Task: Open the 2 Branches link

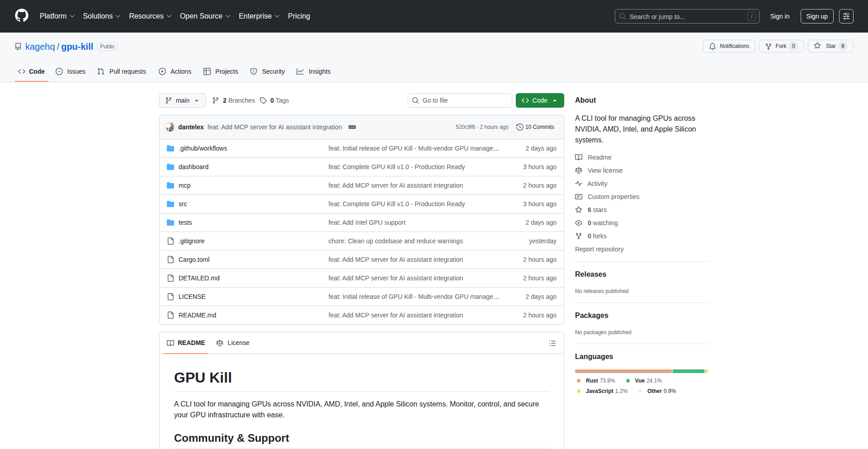Action: [234, 100]
